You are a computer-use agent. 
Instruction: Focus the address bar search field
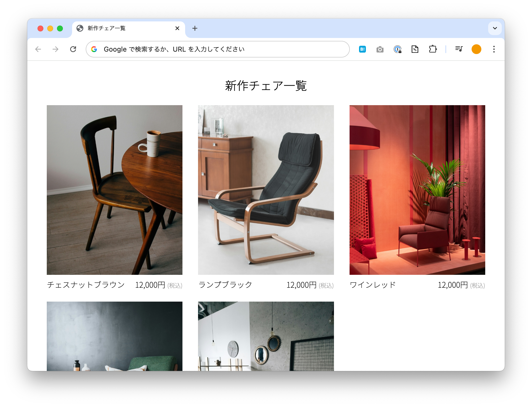pyautogui.click(x=218, y=49)
